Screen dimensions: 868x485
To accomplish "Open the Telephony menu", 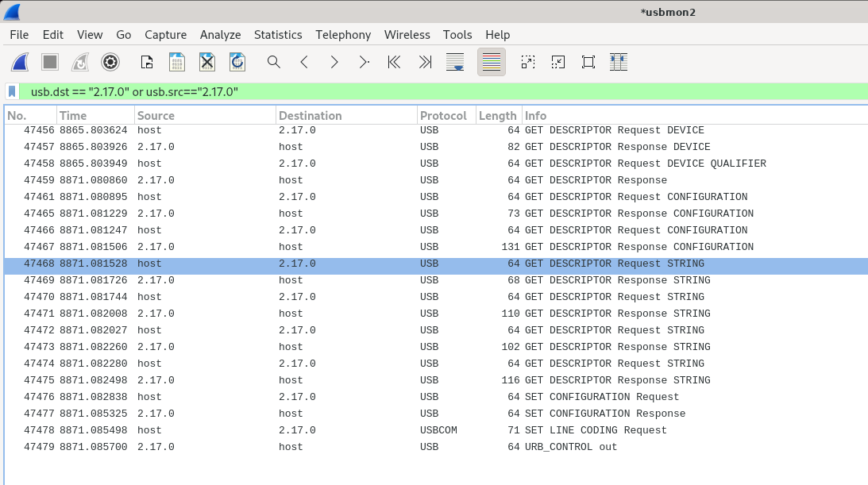I will (x=343, y=35).
